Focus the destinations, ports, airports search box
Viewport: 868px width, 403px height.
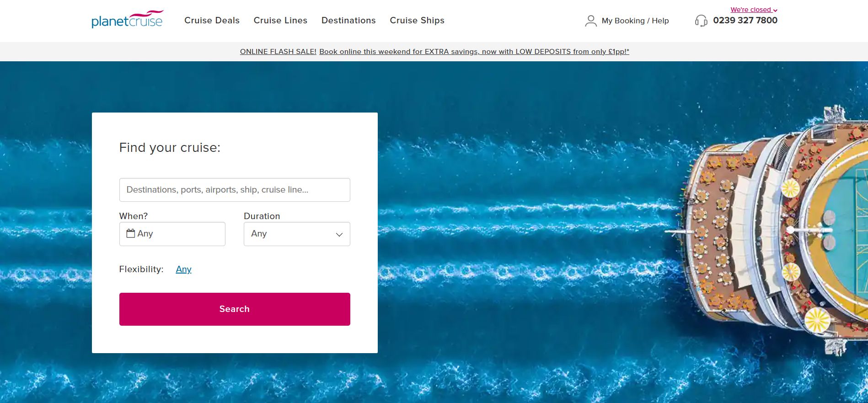[x=235, y=190]
